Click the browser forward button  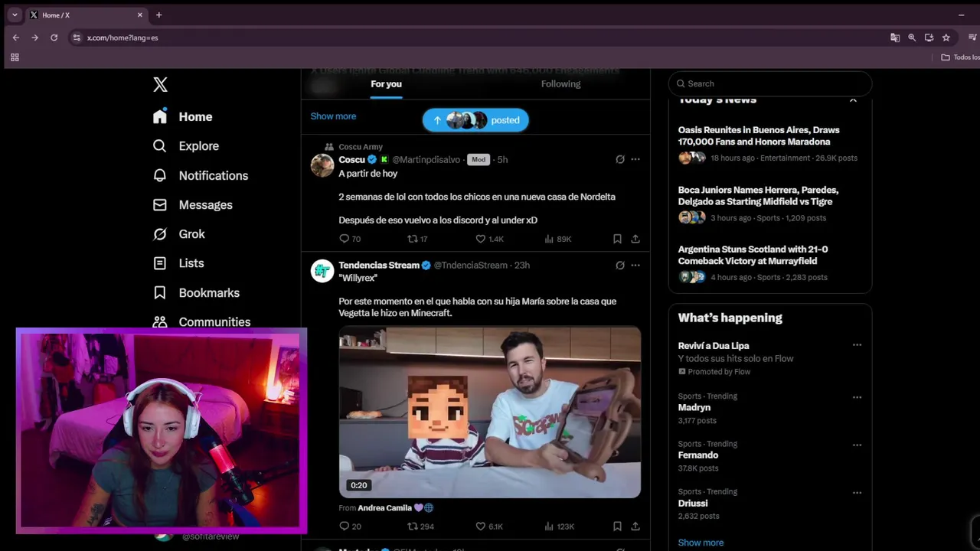(x=34, y=37)
